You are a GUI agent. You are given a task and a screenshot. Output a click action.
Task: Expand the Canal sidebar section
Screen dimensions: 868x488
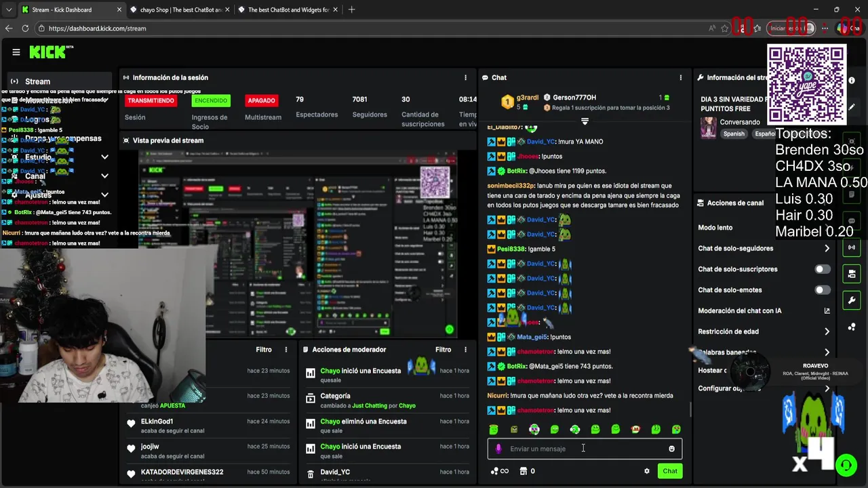pos(104,176)
